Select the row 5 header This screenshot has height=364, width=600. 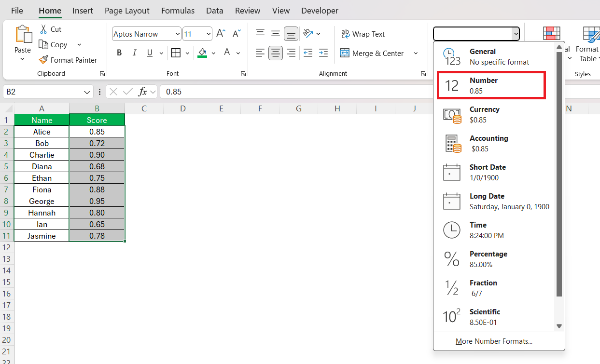[x=7, y=166]
